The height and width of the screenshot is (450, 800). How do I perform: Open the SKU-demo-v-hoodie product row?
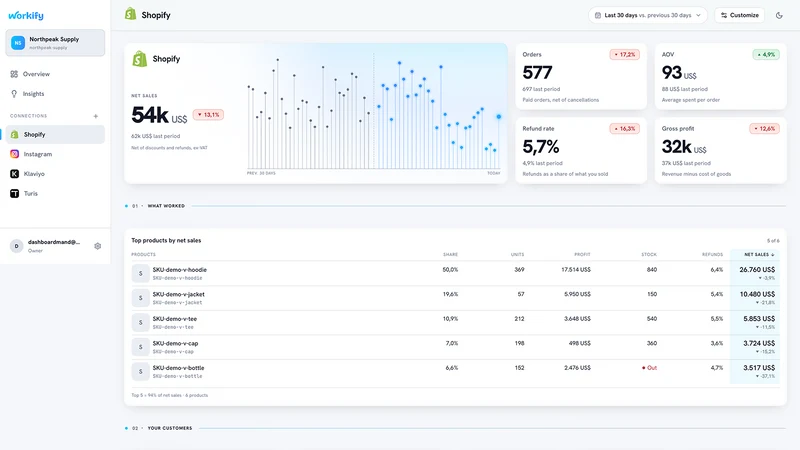coord(455,273)
